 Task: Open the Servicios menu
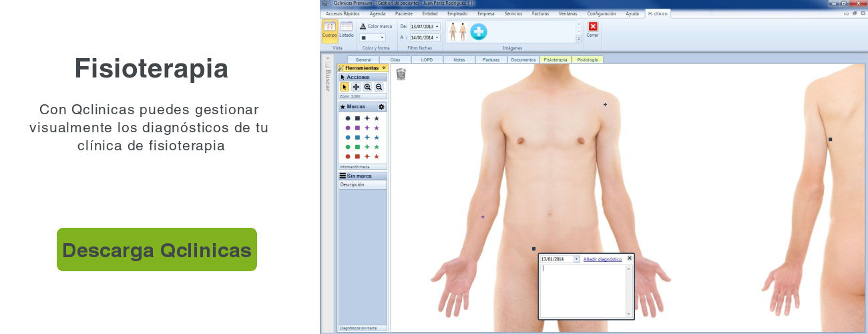pos(513,13)
